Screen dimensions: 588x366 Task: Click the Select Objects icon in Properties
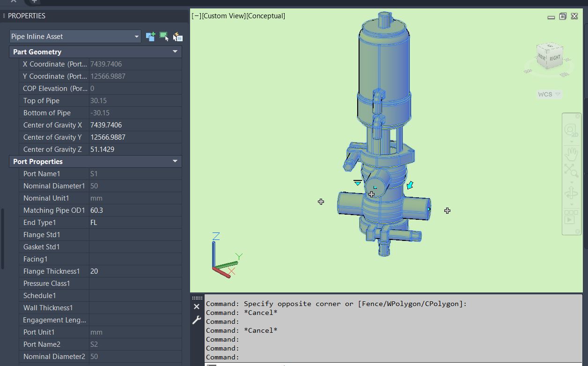pyautogui.click(x=164, y=37)
